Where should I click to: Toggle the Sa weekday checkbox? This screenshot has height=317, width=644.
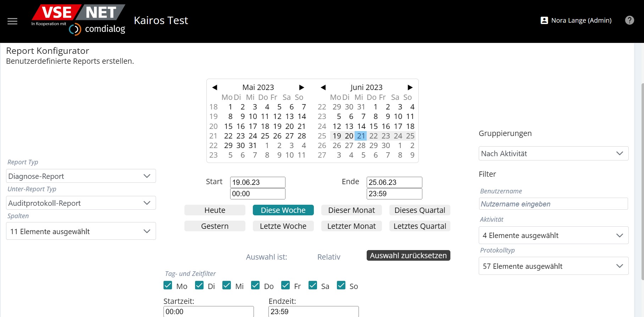coord(312,285)
